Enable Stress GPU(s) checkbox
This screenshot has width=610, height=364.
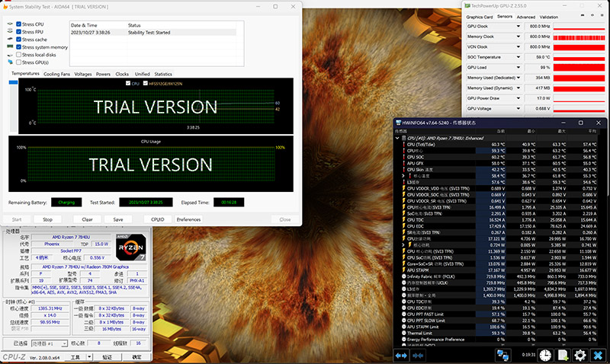[x=18, y=62]
